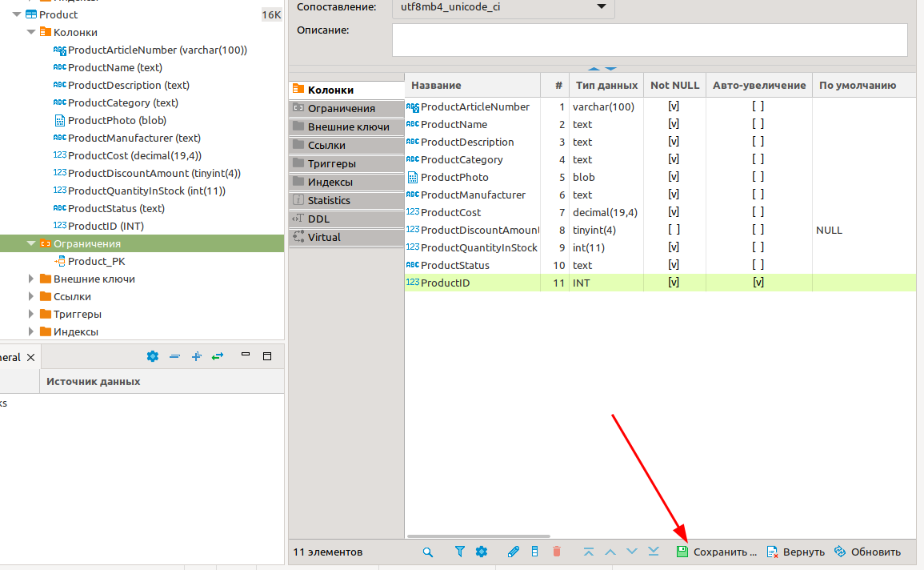
Task: Click the red trash delete column icon
Action: click(x=558, y=552)
